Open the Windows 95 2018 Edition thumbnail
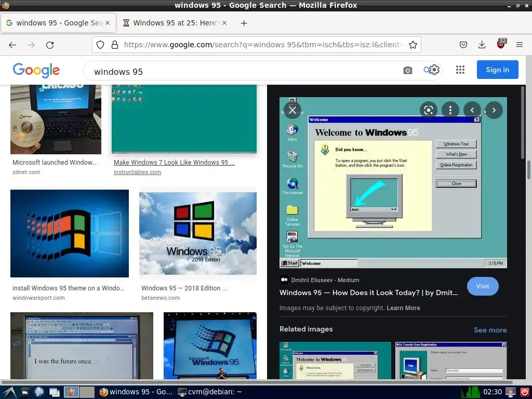 click(x=198, y=233)
